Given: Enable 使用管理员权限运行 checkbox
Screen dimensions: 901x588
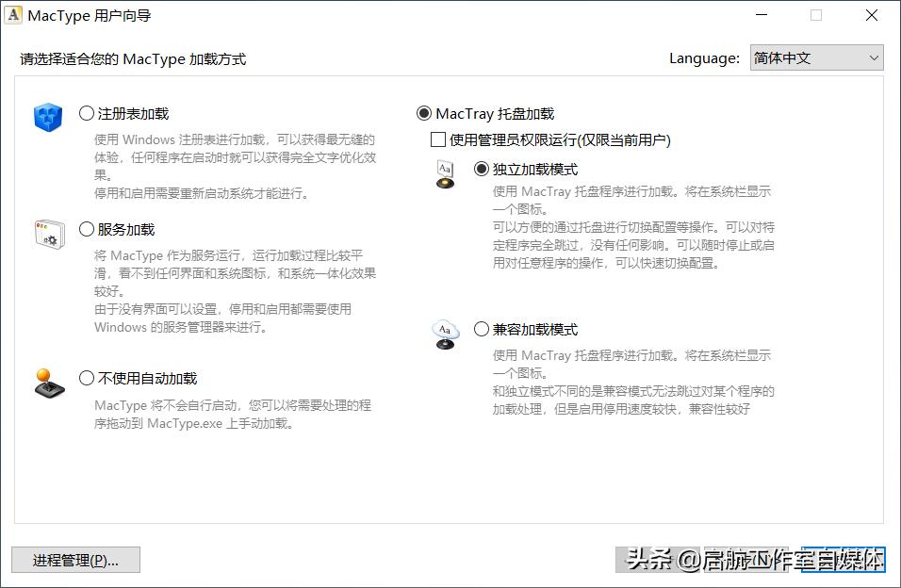Looking at the screenshot, I should [x=438, y=139].
